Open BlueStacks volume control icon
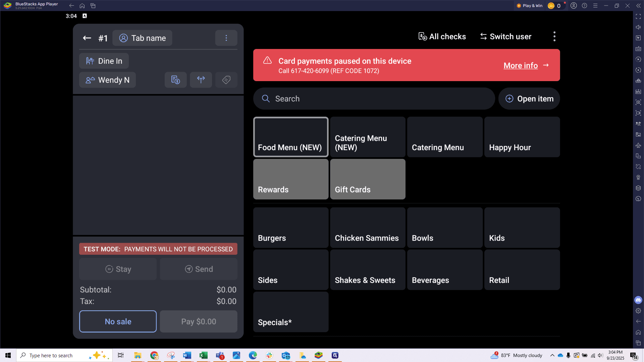Viewport: 644px width, 362px height. pyautogui.click(x=638, y=27)
